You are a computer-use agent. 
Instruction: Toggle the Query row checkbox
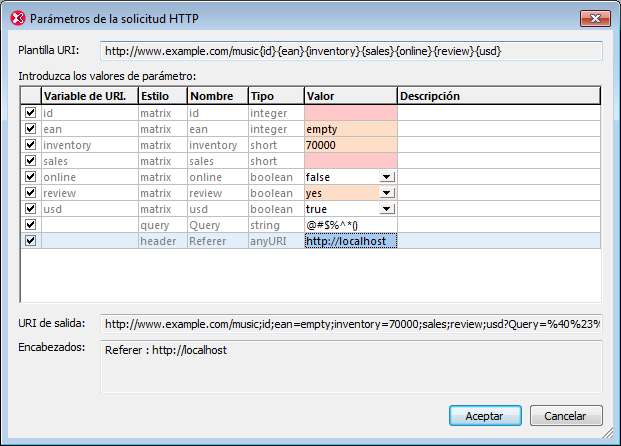[30, 225]
